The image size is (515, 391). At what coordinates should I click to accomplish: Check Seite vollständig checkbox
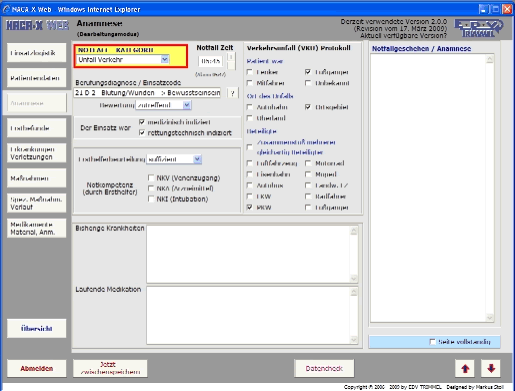pos(432,342)
